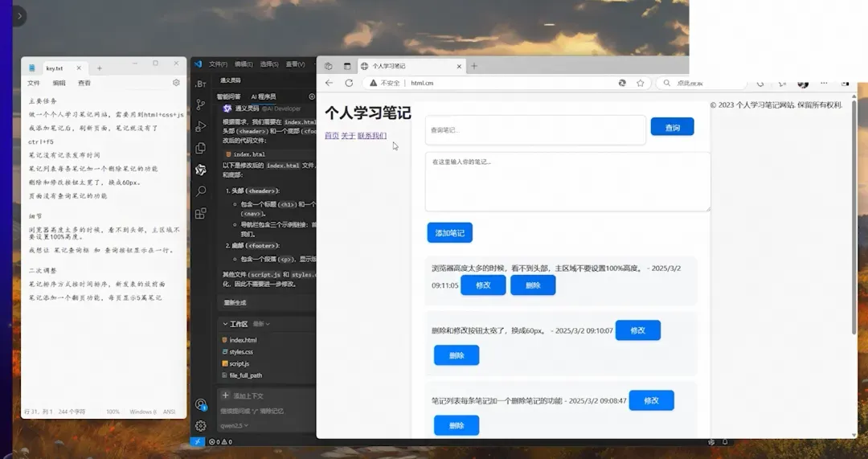868x459 pixels.
Task: Click 删除 on note dated 09:11:05
Action: click(533, 285)
